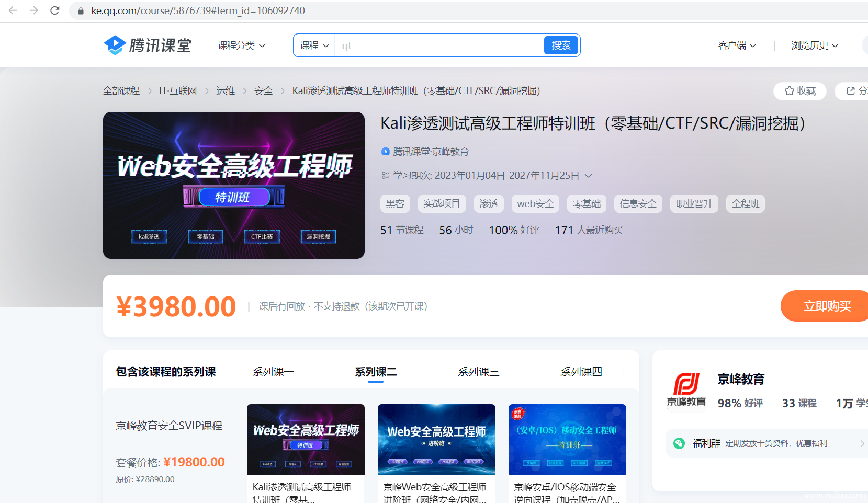Click the browser forward arrow
The width and height of the screenshot is (868, 503).
click(x=33, y=10)
